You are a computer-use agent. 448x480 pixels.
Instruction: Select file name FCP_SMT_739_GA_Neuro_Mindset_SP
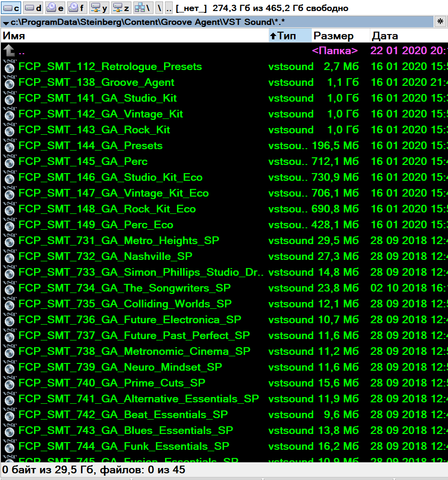tap(120, 367)
